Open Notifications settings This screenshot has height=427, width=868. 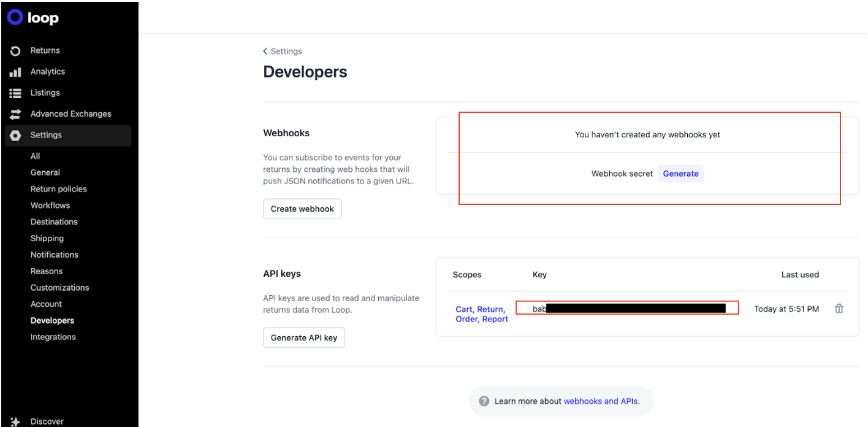(x=55, y=255)
